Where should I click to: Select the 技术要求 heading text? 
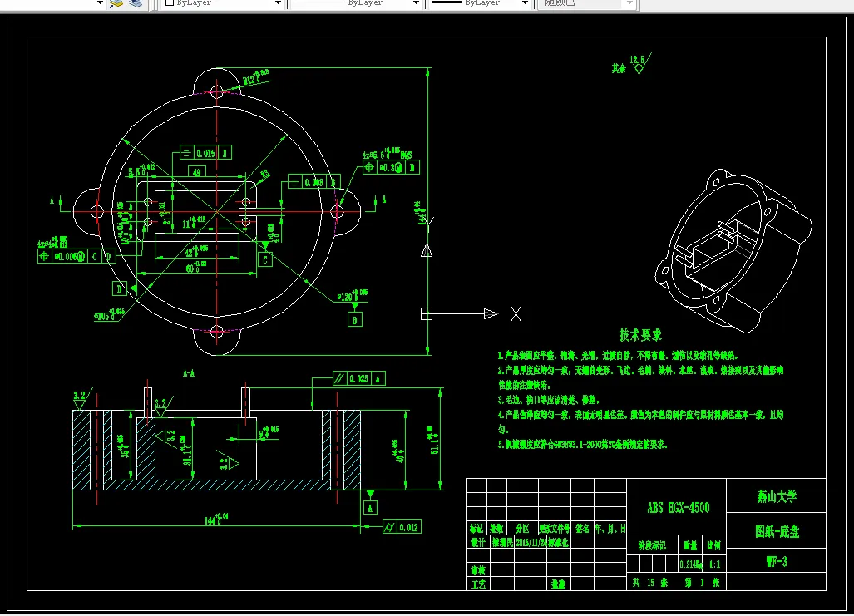click(640, 334)
